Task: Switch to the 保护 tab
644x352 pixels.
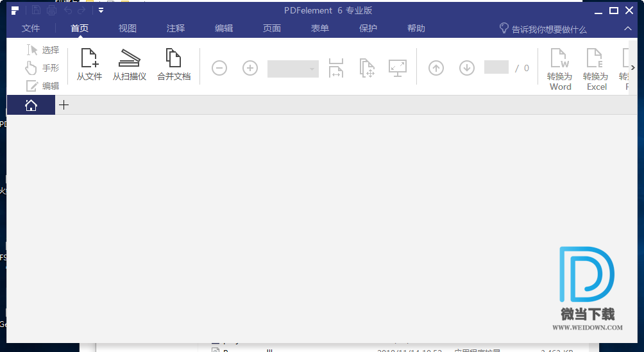Action: (x=368, y=28)
